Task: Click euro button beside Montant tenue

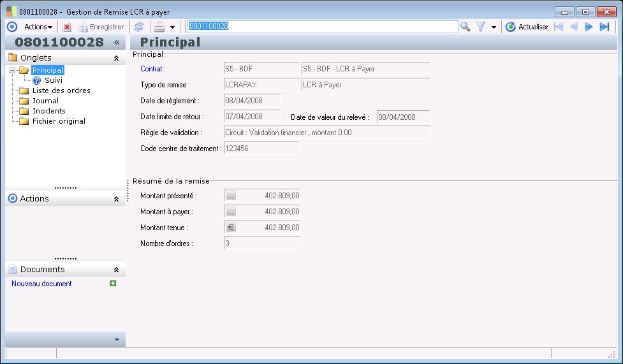Action: [231, 227]
